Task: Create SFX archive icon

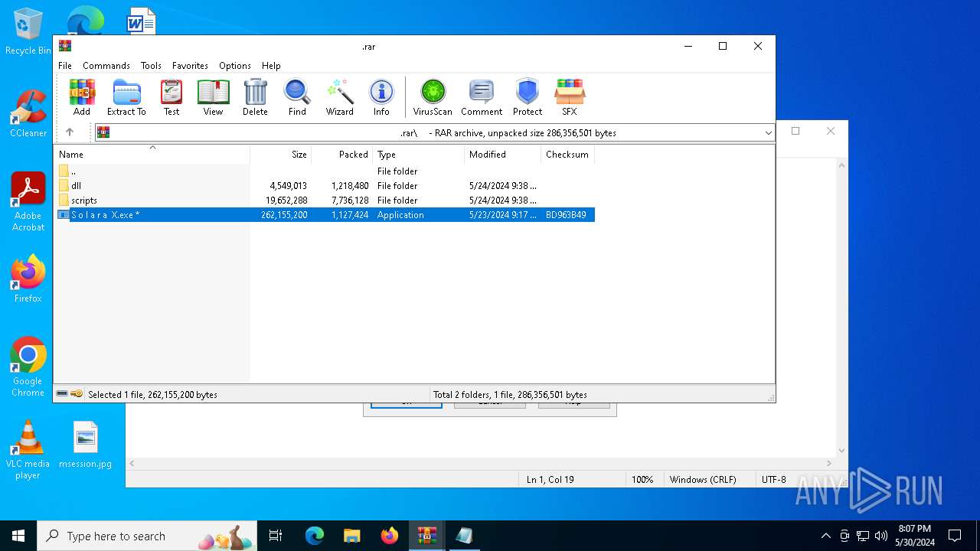Action: coord(570,97)
